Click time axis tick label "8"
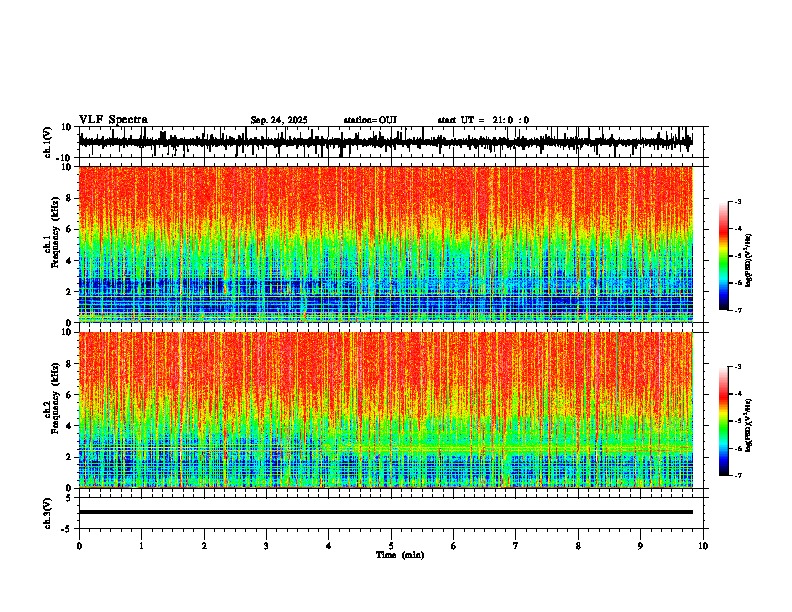Screen dimensions: 792x612 point(578,546)
